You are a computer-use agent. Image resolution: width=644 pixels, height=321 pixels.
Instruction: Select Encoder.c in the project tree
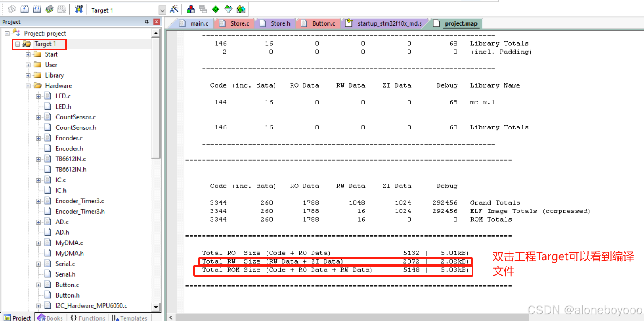pos(69,138)
